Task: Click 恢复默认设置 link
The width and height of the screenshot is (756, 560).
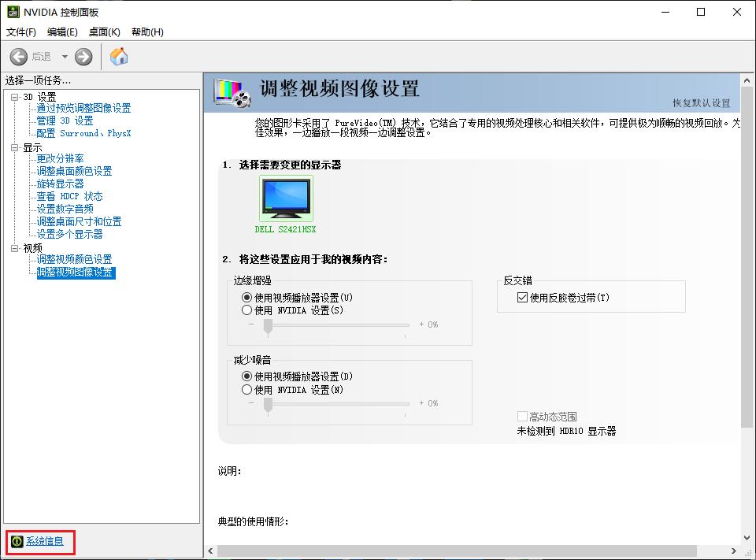Action: point(702,102)
